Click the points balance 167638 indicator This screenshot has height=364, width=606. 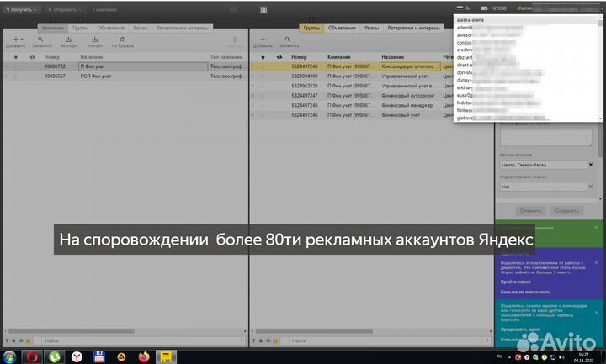pos(494,8)
